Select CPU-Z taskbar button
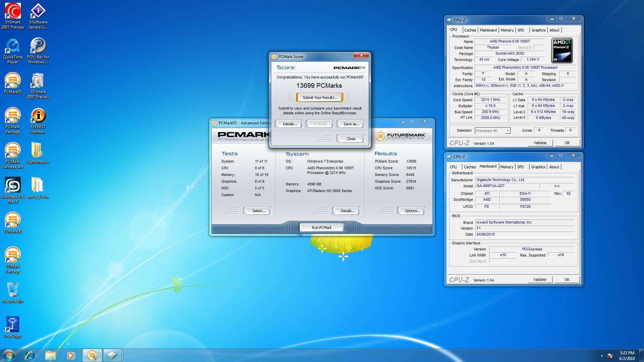Screen dimensions: 644x362 click(x=112, y=356)
